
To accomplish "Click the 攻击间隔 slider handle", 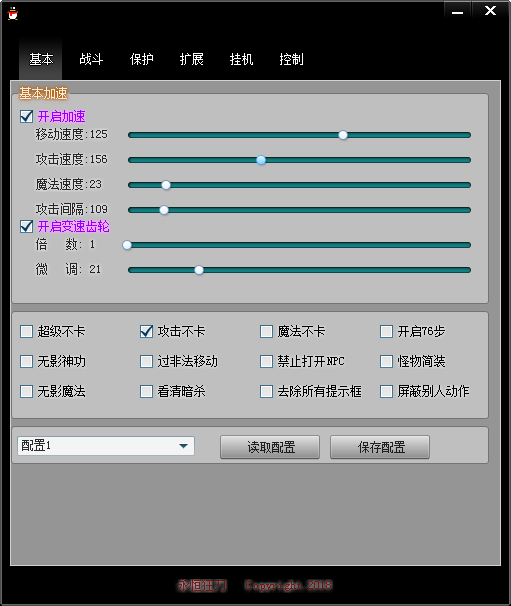I will [164, 210].
